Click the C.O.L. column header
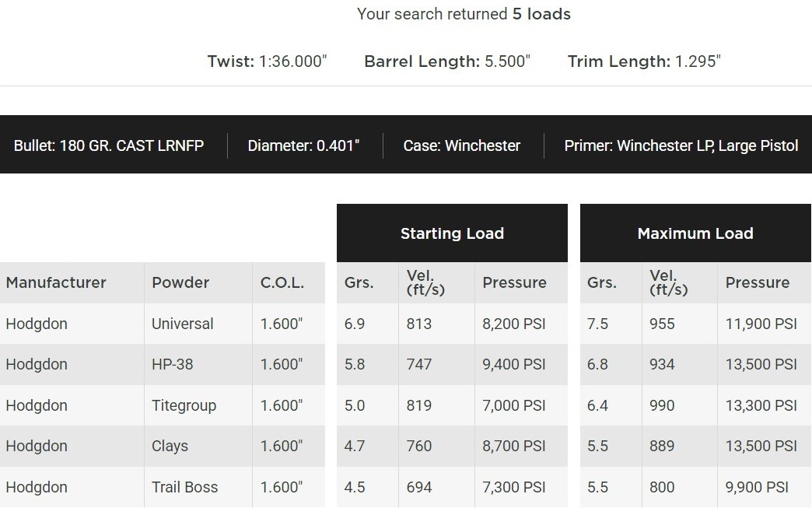This screenshot has width=812, height=508. [x=282, y=282]
